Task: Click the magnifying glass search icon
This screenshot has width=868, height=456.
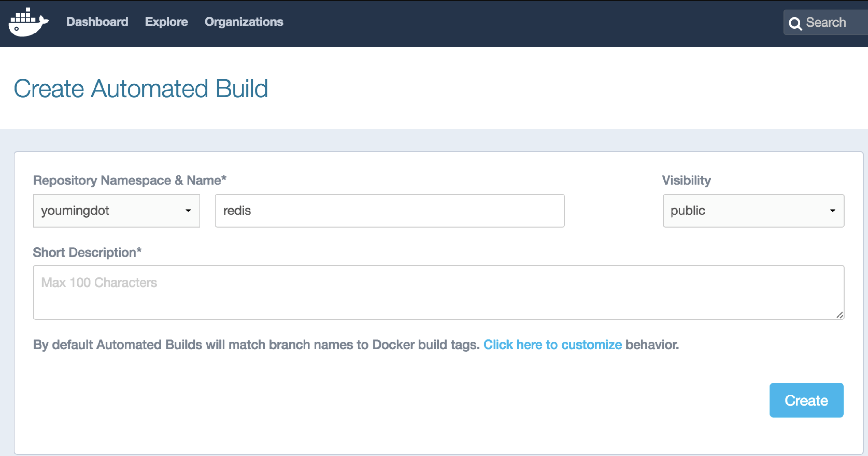Action: (x=795, y=23)
